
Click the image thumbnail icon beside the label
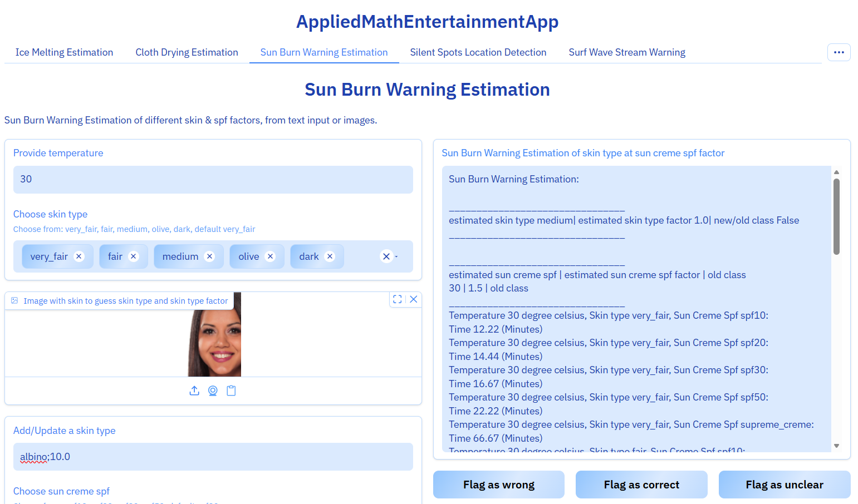tap(14, 300)
